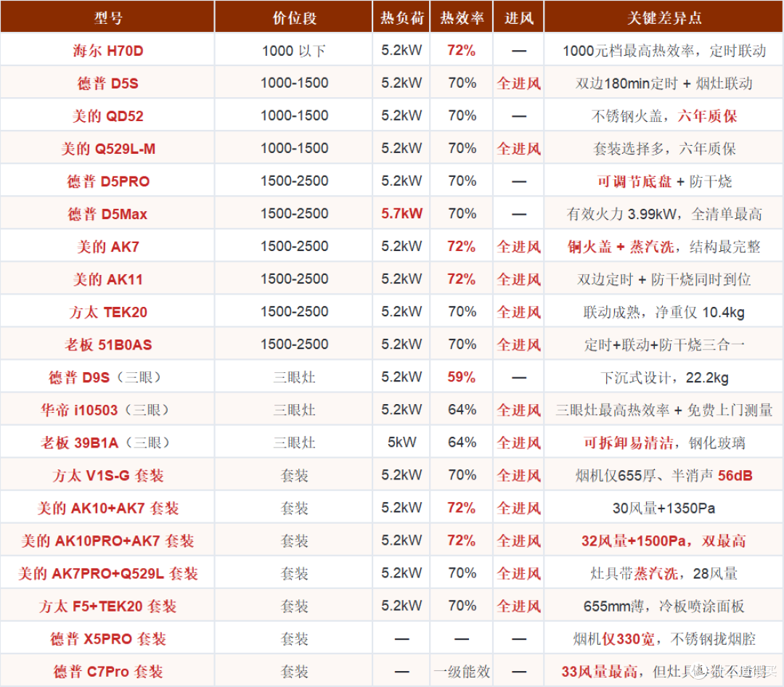Click the model name 美的 Q529L-M
Image resolution: width=784 pixels, height=687 pixels.
(x=108, y=149)
